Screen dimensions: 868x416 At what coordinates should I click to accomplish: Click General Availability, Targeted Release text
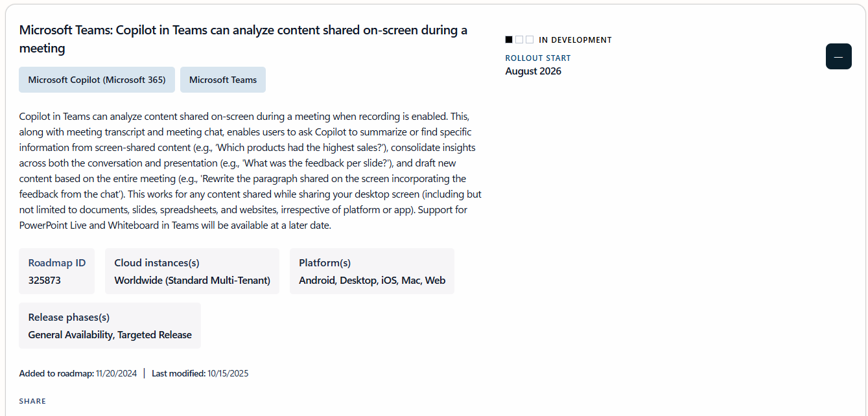coord(110,335)
